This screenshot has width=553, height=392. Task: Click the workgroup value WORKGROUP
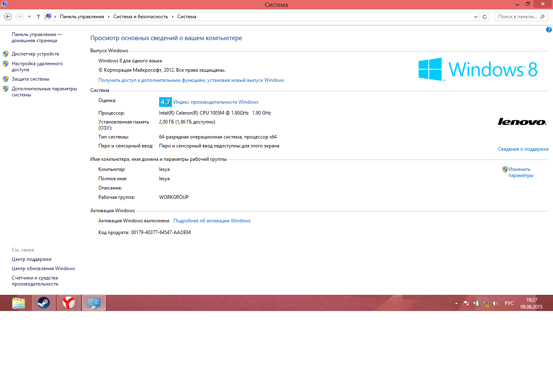[x=174, y=197]
